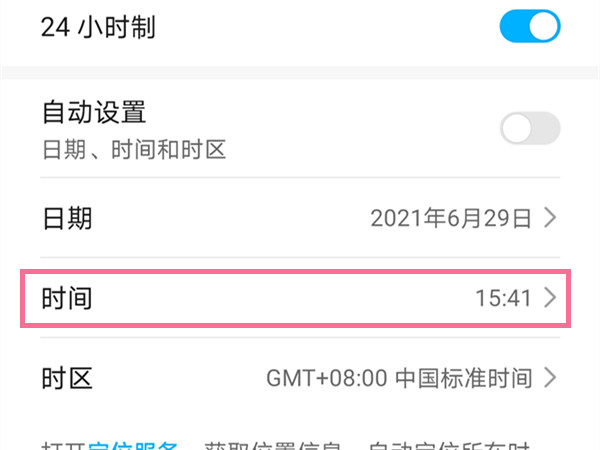The height and width of the screenshot is (450, 600).
Task: Open the 时区 setting label
Action: tap(67, 378)
